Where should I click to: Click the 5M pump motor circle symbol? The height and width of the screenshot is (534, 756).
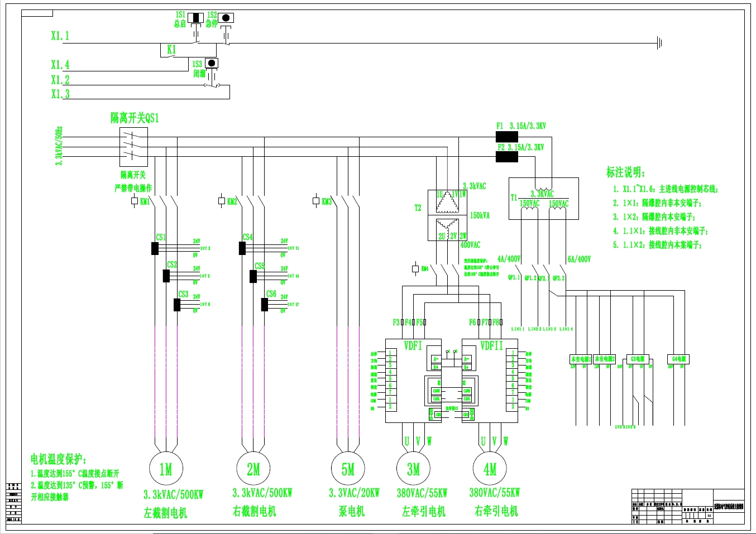(x=348, y=469)
